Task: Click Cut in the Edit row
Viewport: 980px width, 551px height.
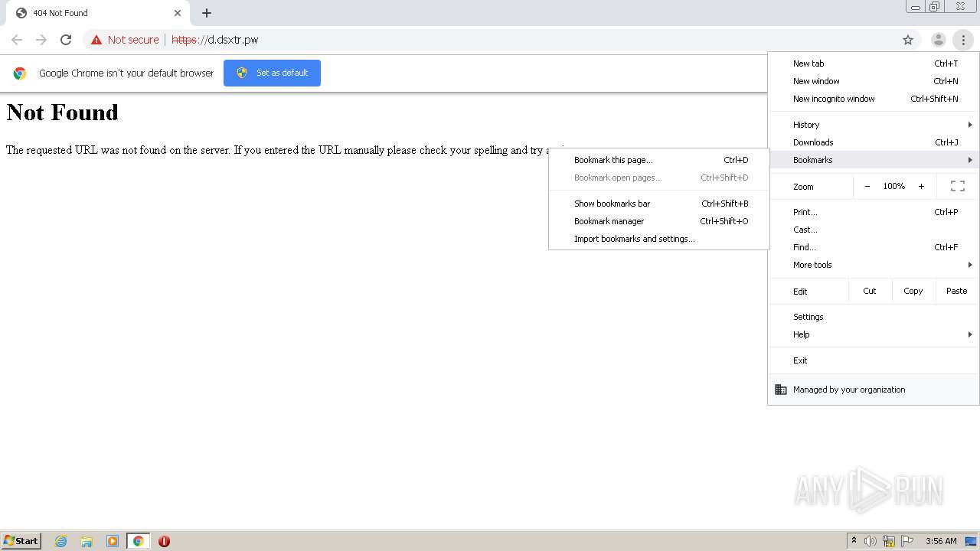Action: click(870, 291)
